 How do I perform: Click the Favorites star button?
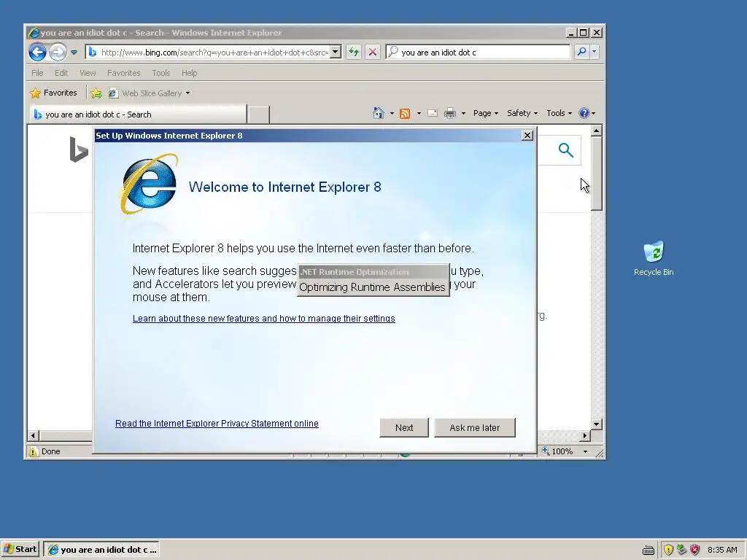coord(53,93)
